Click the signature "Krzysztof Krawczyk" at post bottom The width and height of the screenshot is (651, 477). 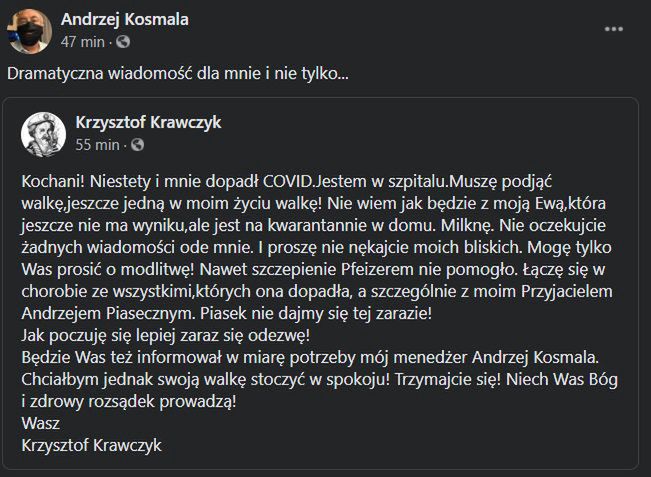coord(91,445)
